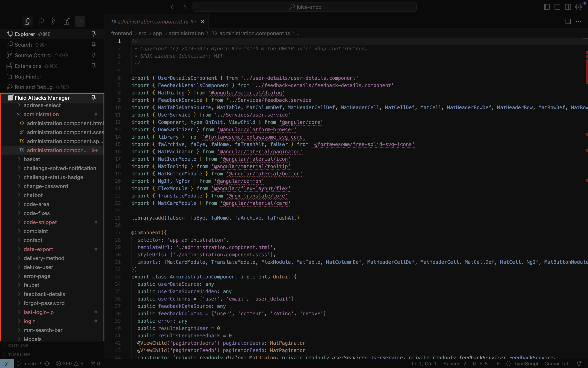Open the Extensions blocks icon
The height and width of the screenshot is (368, 588).
(x=67, y=21)
